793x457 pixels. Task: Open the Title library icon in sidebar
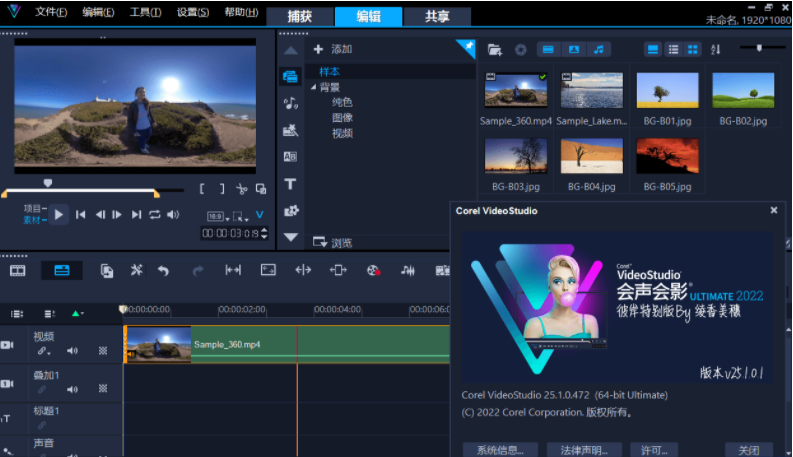[x=290, y=184]
